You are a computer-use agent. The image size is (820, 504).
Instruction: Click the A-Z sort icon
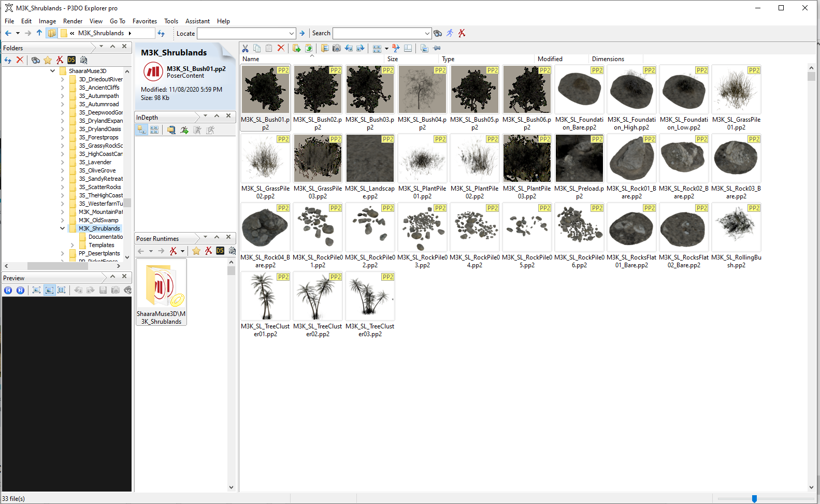396,48
